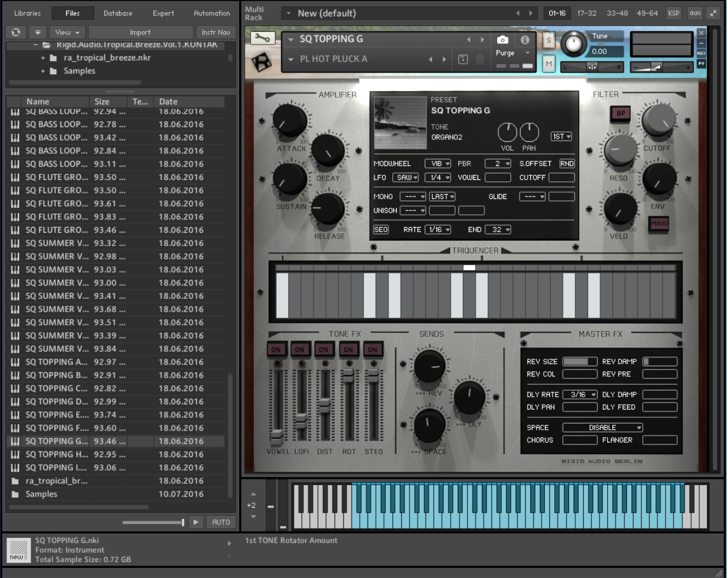Click the PV button in the instrument header

pyautogui.click(x=701, y=63)
